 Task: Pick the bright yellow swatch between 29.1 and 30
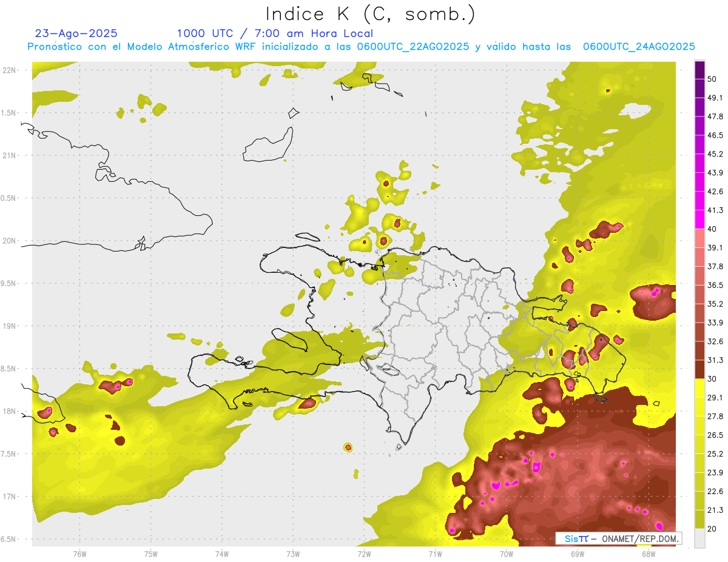pos(699,389)
